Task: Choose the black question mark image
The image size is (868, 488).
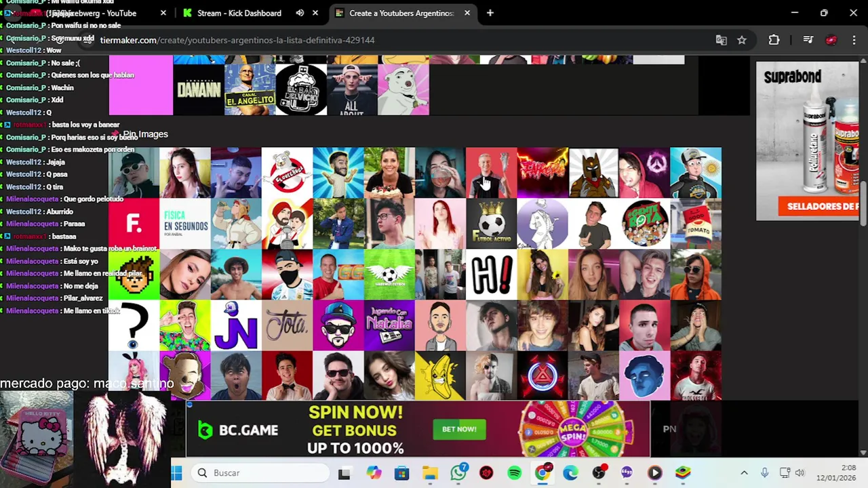Action: click(x=134, y=325)
